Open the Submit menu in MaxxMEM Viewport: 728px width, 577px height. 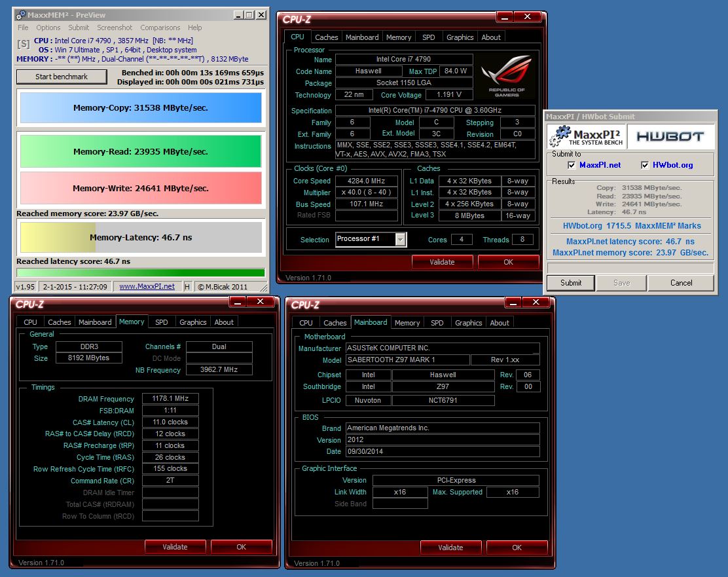point(79,28)
